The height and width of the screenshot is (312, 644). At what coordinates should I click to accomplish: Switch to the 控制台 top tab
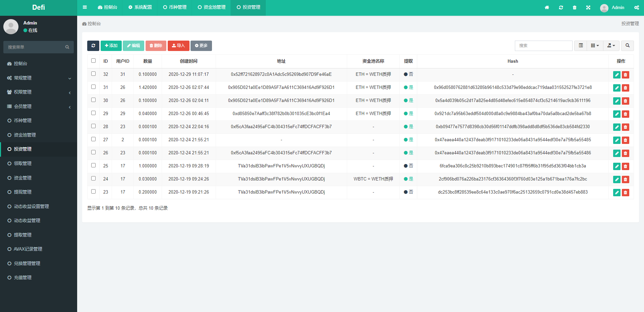tap(107, 7)
